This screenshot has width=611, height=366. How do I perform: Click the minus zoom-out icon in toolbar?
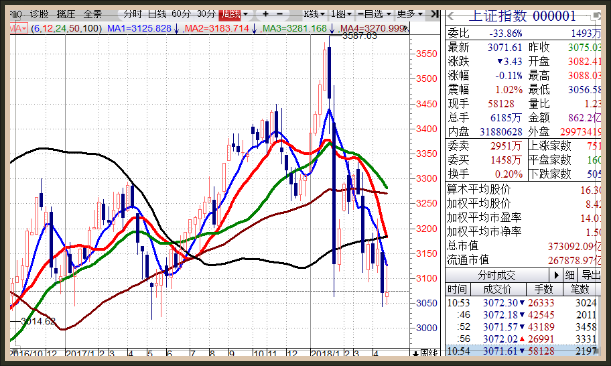[x=280, y=14]
